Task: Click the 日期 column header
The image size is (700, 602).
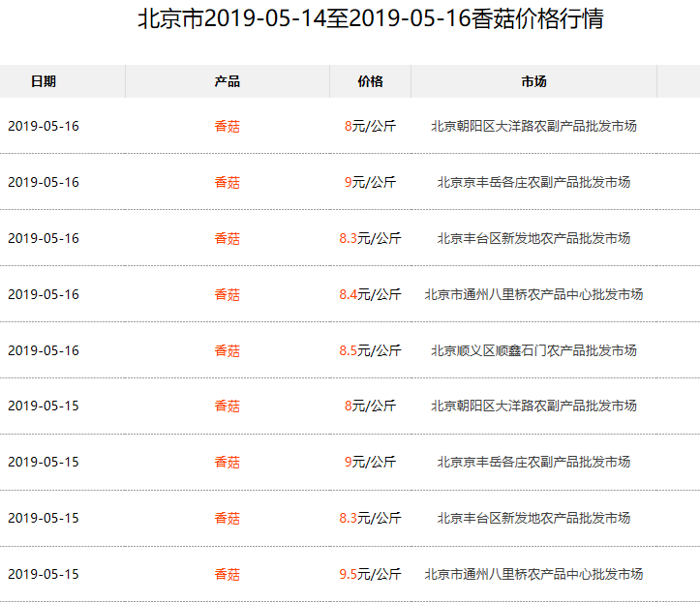Action: (x=44, y=81)
